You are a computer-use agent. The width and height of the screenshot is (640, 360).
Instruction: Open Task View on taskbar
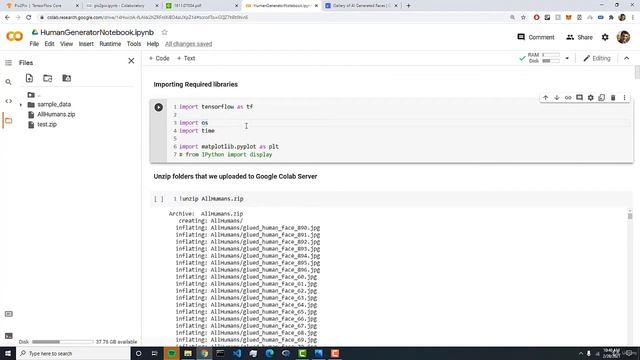(155, 353)
